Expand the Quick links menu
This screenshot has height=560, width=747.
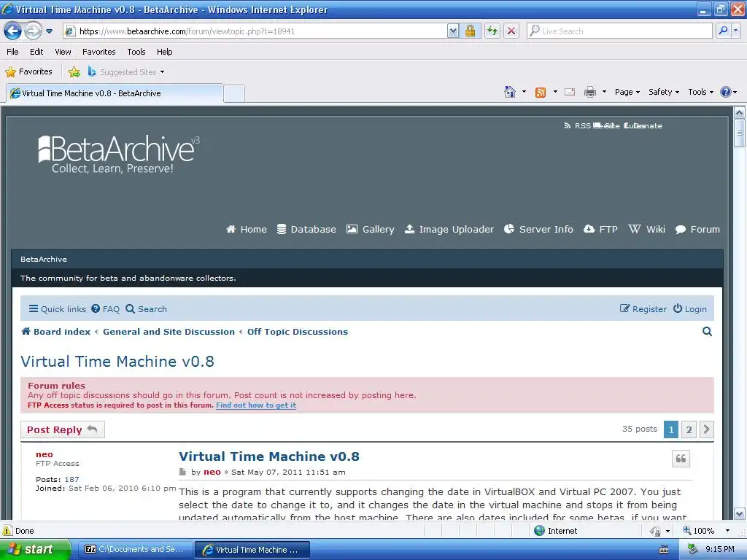(57, 309)
